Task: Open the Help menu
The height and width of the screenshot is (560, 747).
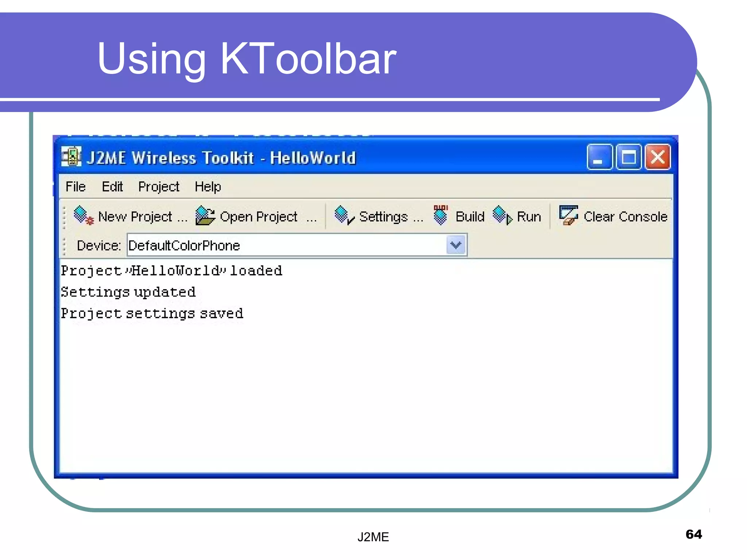Action: tap(208, 187)
